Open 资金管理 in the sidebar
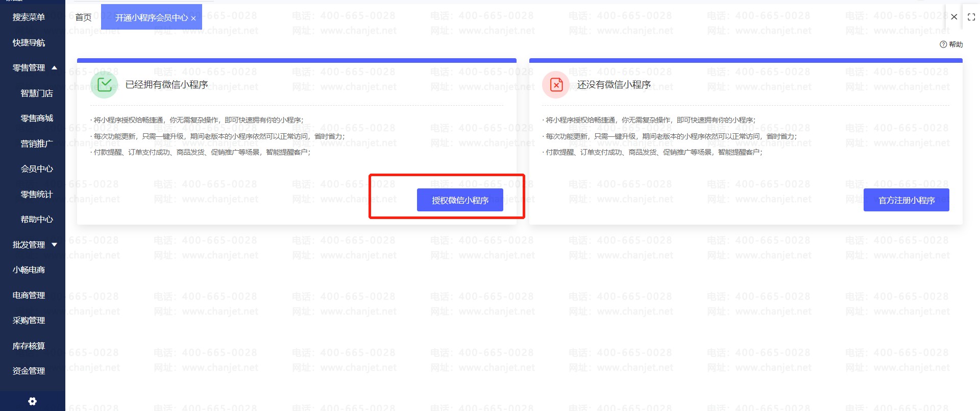The height and width of the screenshot is (411, 980). click(29, 371)
